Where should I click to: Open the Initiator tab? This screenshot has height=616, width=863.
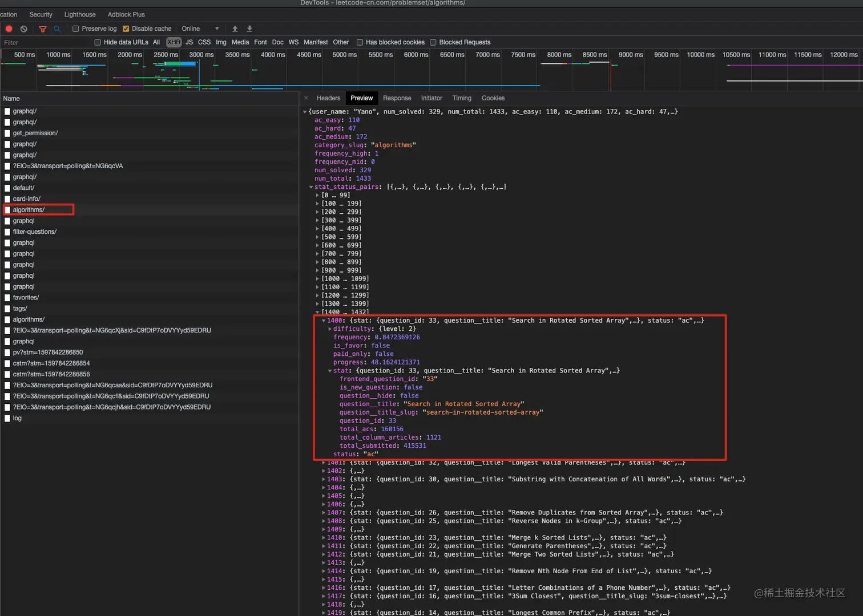tap(432, 98)
